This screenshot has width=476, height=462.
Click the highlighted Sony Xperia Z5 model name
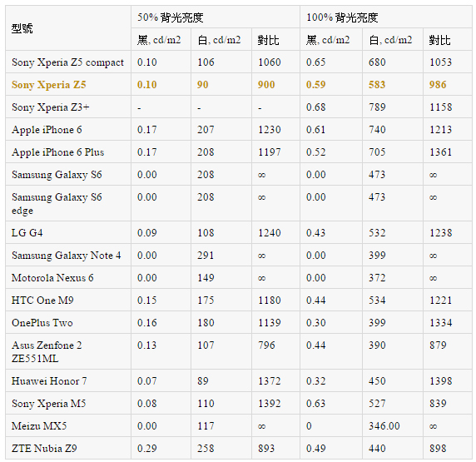[49, 85]
